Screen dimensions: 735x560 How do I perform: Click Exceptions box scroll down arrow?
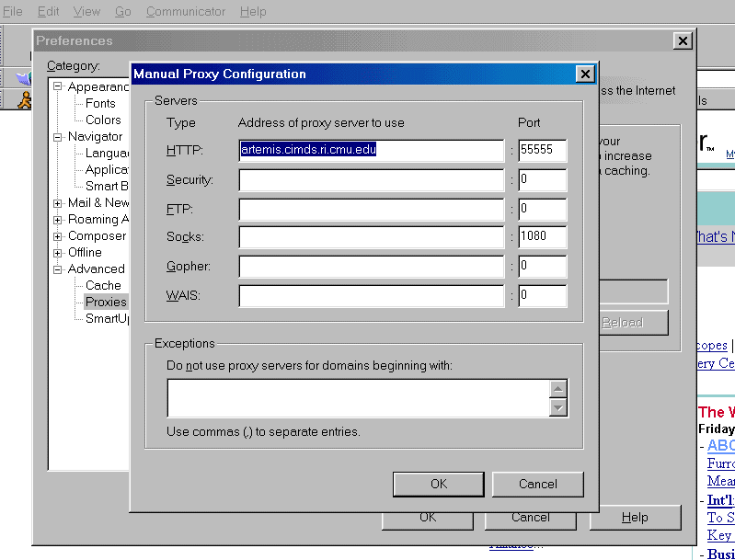557,407
